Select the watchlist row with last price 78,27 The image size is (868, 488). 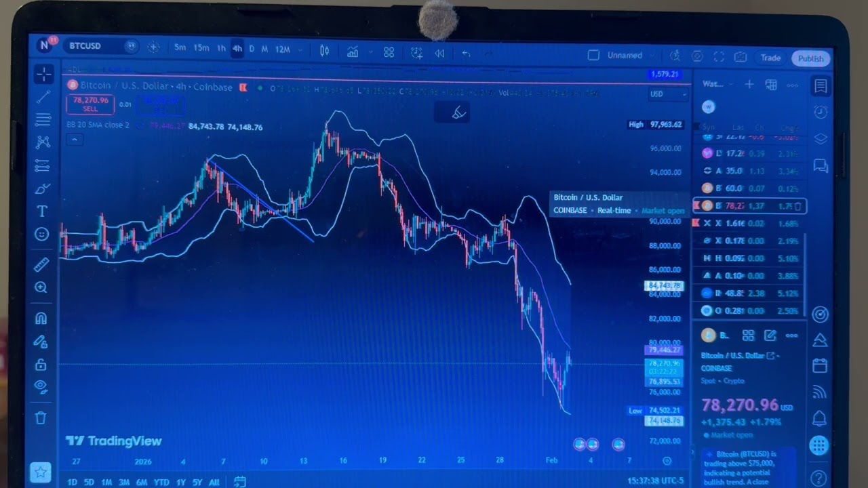[x=749, y=206]
